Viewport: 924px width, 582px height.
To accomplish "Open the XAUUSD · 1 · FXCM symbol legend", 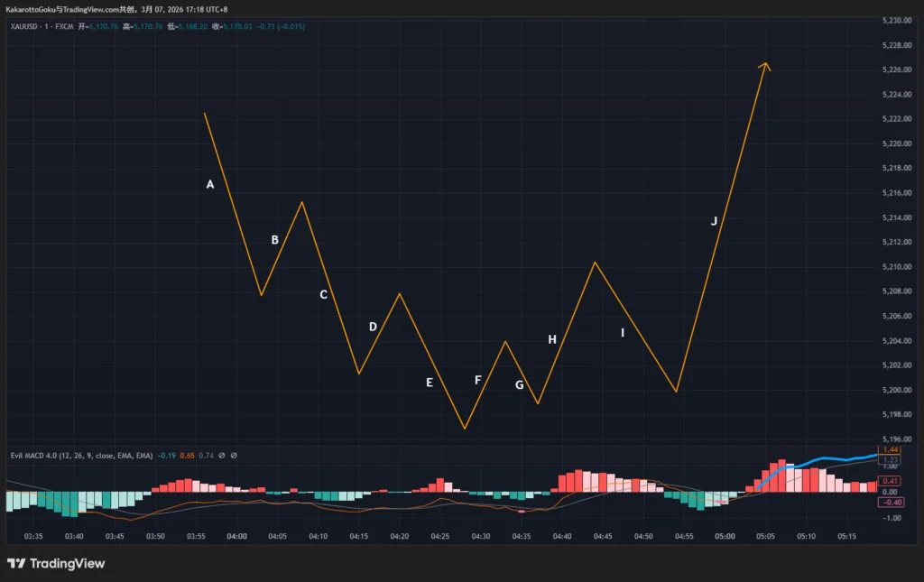I will pos(42,26).
